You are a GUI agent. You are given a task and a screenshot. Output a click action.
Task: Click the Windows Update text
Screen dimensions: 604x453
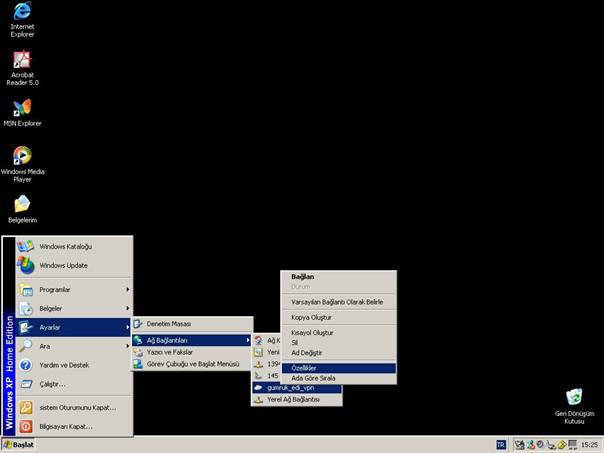[x=64, y=265]
